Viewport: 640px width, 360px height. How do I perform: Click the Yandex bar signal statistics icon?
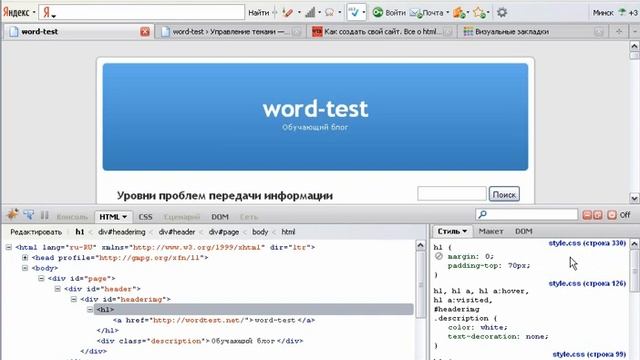coord(310,13)
